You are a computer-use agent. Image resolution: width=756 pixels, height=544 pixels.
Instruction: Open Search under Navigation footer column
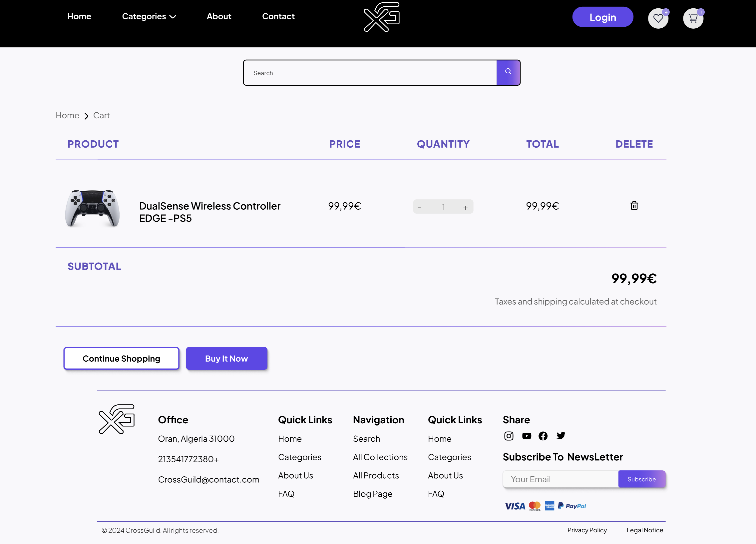pyautogui.click(x=366, y=439)
